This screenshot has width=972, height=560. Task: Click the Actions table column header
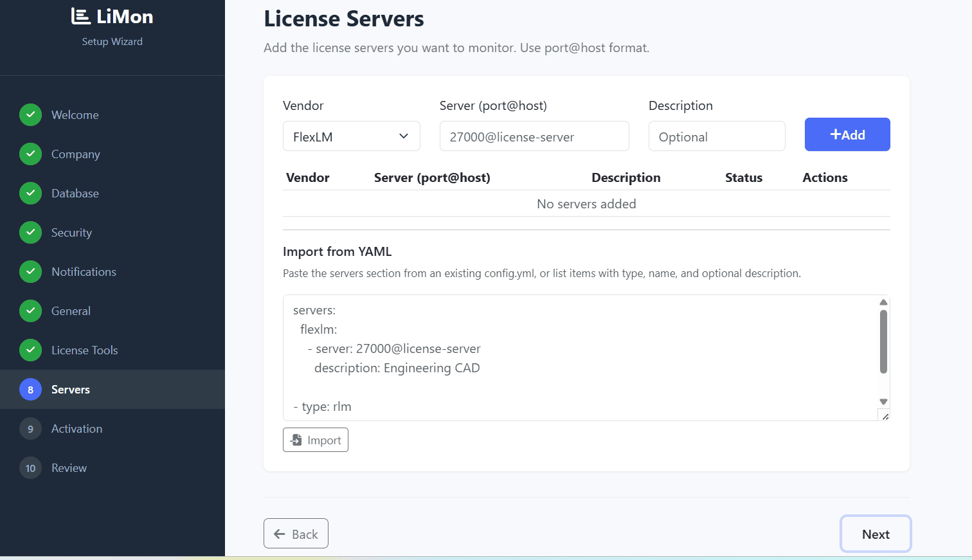pyautogui.click(x=825, y=177)
